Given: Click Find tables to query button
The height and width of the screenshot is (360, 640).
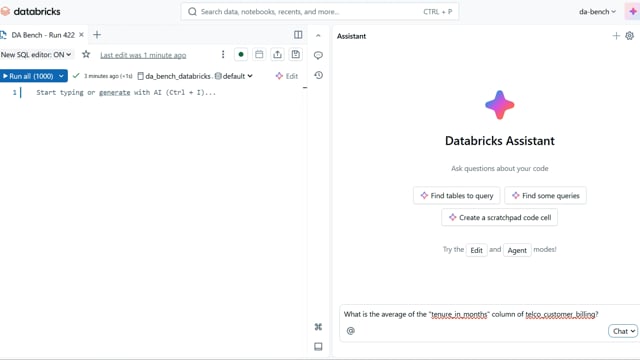Looking at the screenshot, I should [457, 196].
